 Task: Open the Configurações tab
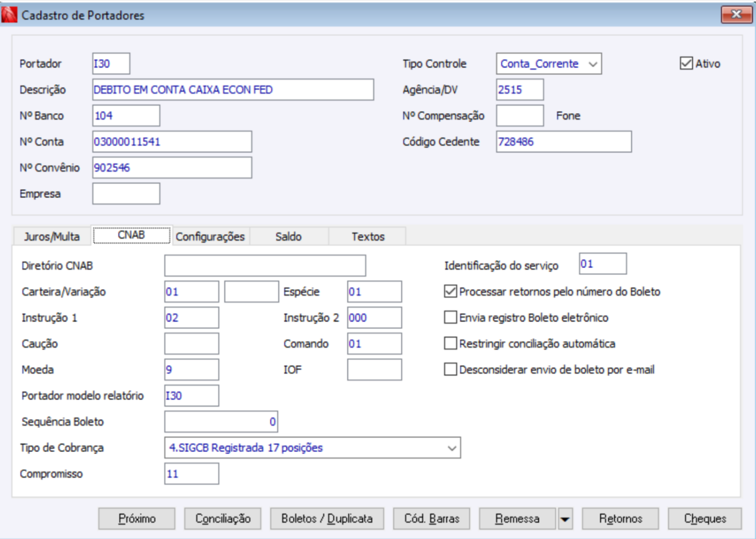click(211, 237)
